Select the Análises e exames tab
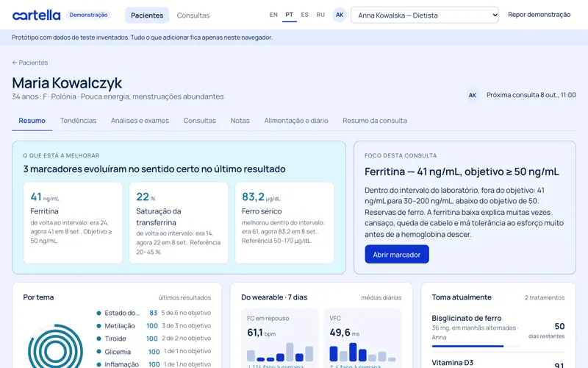Viewport: 588px width, 368px height. tap(140, 121)
